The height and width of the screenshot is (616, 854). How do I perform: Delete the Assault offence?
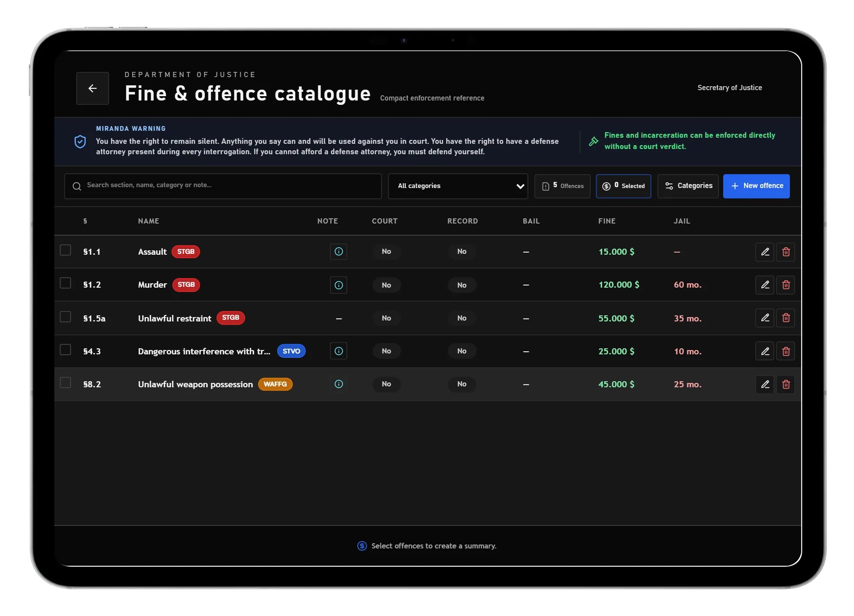click(x=786, y=252)
